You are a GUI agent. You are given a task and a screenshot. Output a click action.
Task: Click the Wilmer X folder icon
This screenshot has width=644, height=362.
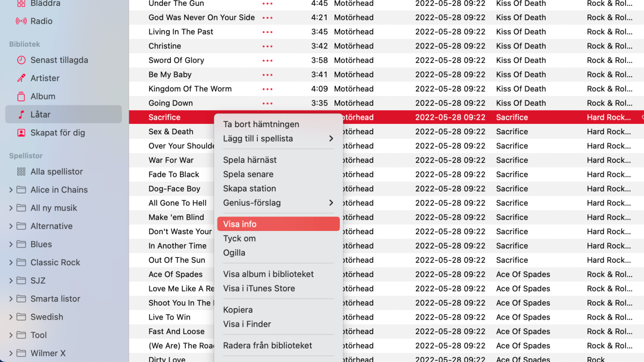[21, 353]
